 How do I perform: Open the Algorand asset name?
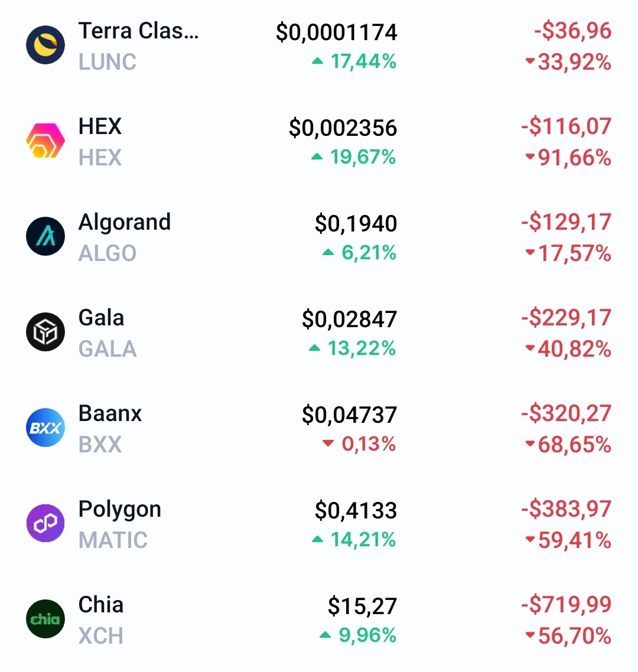[x=125, y=222]
